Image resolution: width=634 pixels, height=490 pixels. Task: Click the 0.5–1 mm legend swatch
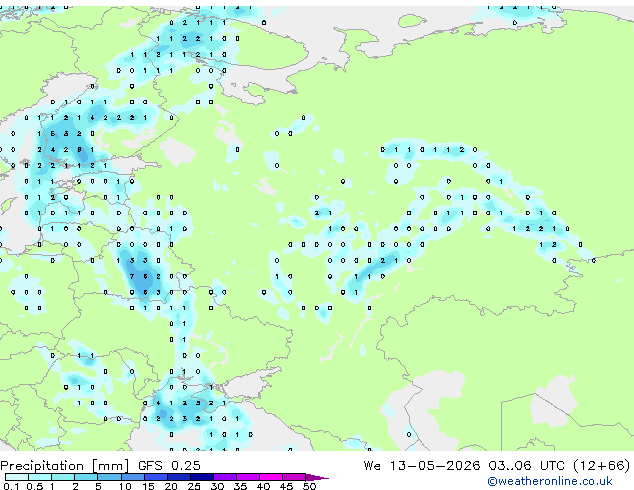(40, 477)
